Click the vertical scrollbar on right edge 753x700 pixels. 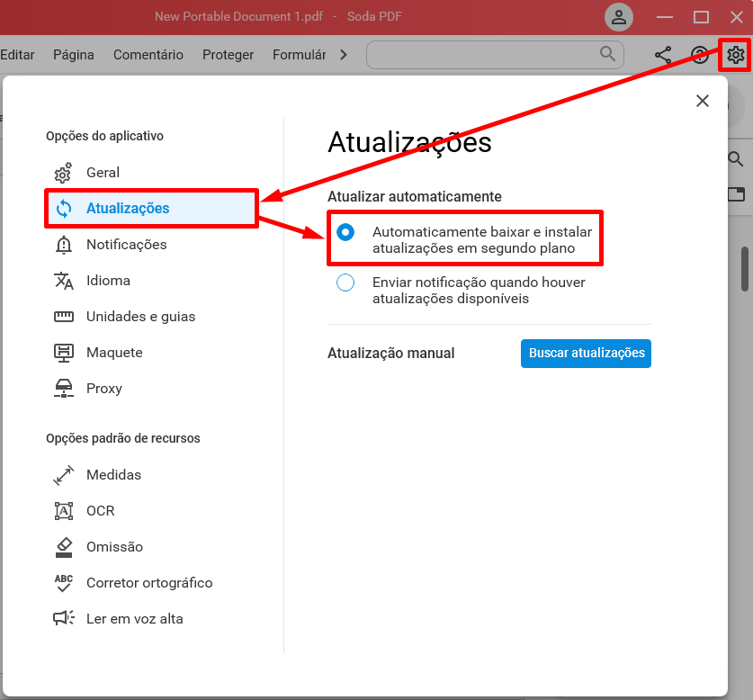tap(745, 269)
